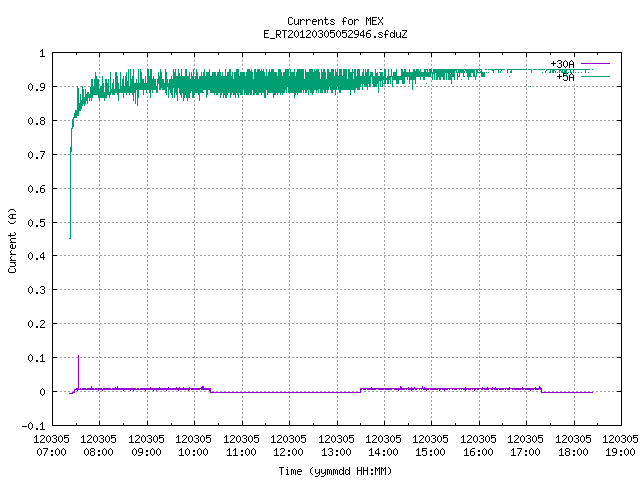Click the +5A legend label

click(565, 77)
